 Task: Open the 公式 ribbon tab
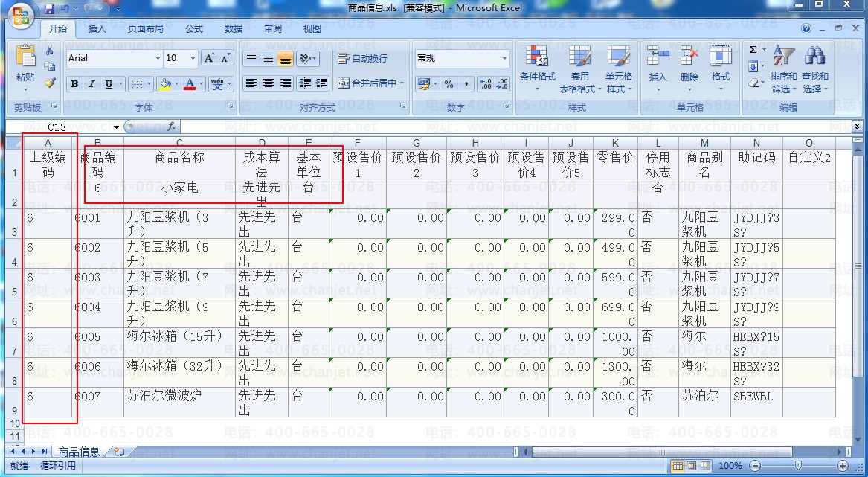pos(194,29)
